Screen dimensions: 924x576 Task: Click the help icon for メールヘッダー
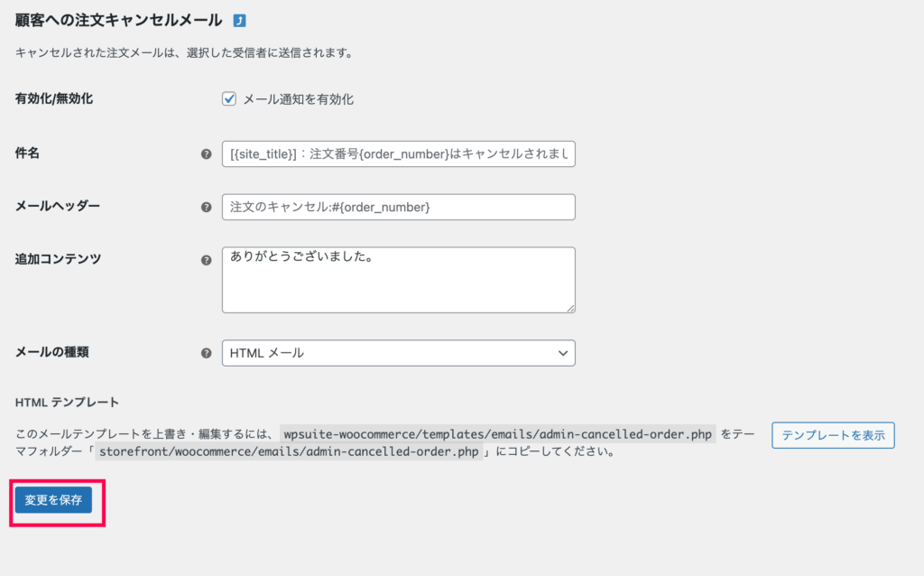coord(207,207)
